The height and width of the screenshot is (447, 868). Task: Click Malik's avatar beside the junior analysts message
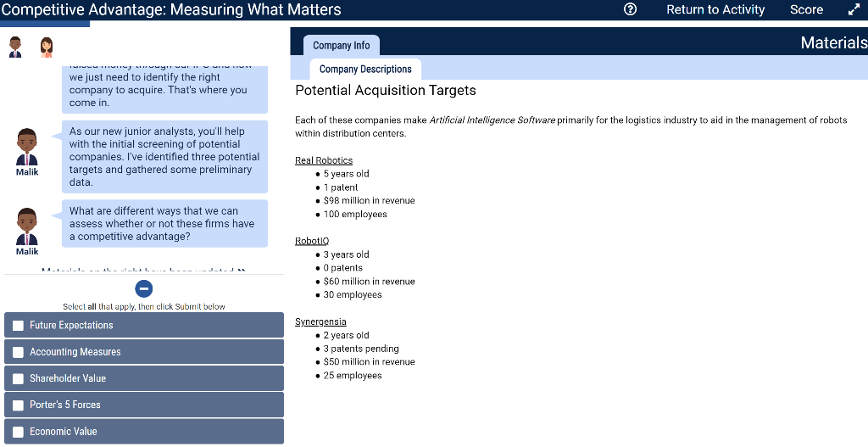26,147
